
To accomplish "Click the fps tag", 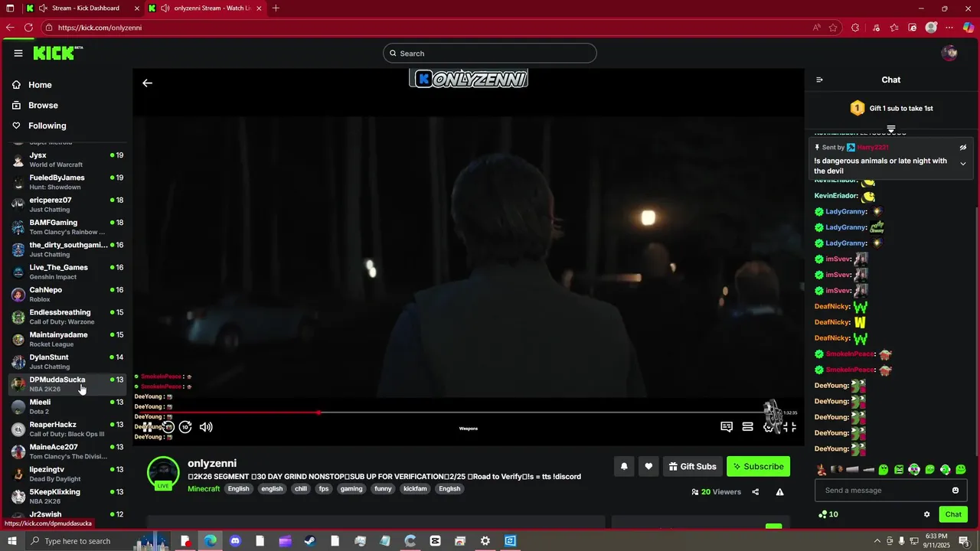I will pyautogui.click(x=324, y=489).
